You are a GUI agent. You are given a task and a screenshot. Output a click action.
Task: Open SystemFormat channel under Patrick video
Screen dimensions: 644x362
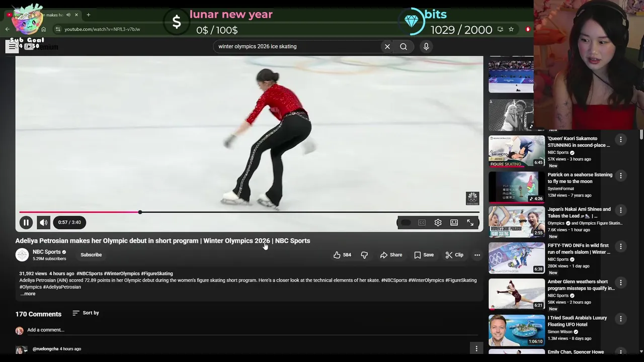point(560,189)
